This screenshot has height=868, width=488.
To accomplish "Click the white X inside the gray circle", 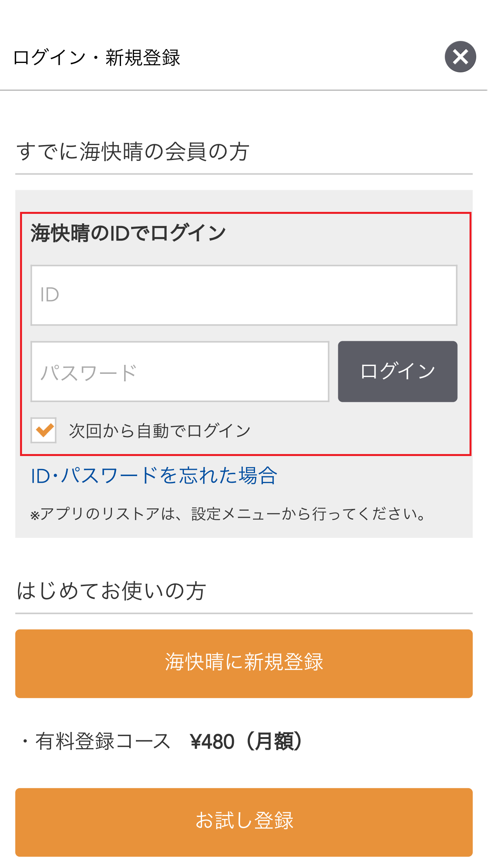I will 460,57.
